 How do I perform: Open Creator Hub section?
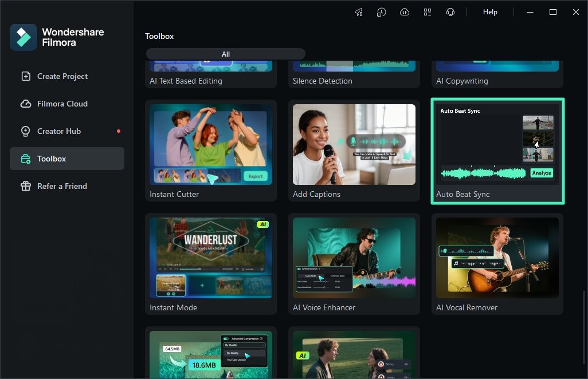point(66,131)
